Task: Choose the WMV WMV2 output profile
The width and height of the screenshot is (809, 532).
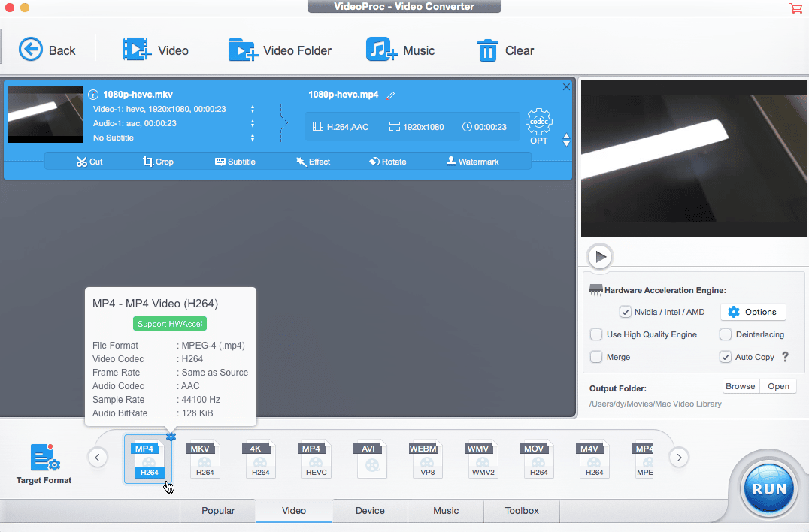Action: [x=482, y=458]
